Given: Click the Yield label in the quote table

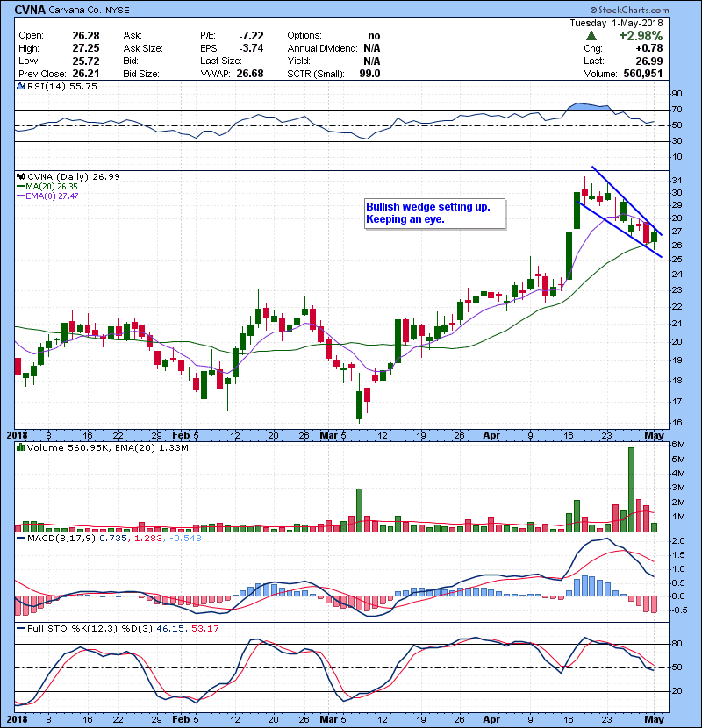Looking at the screenshot, I should [x=298, y=61].
